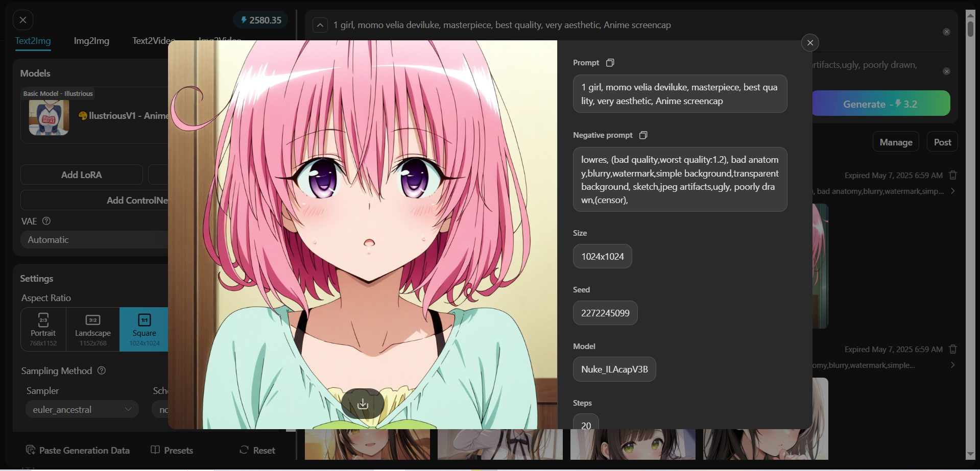Open the second bottom-row thumbnail image
This screenshot has height=471, width=980.
tap(500, 444)
